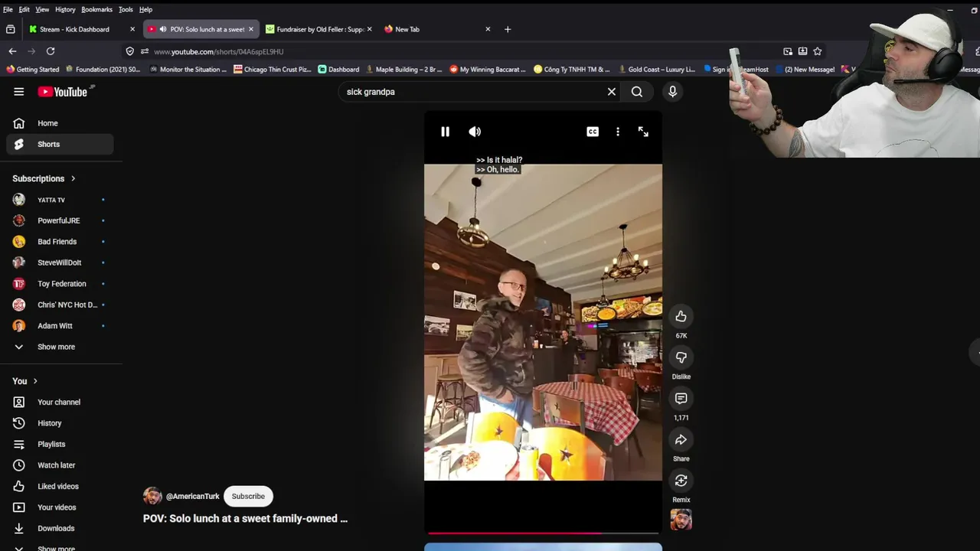
Task: Open Watch later in the sidebar
Action: click(60, 465)
